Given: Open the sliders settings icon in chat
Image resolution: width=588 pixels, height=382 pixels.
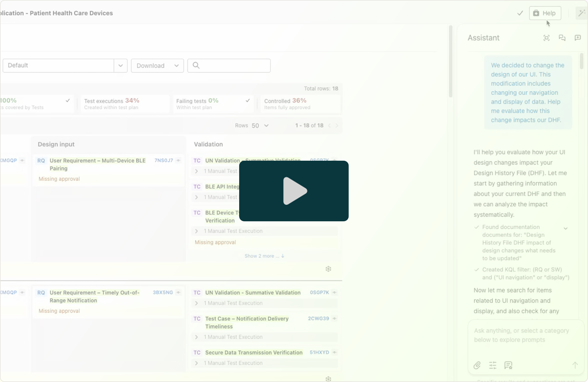Looking at the screenshot, I should click(x=493, y=365).
